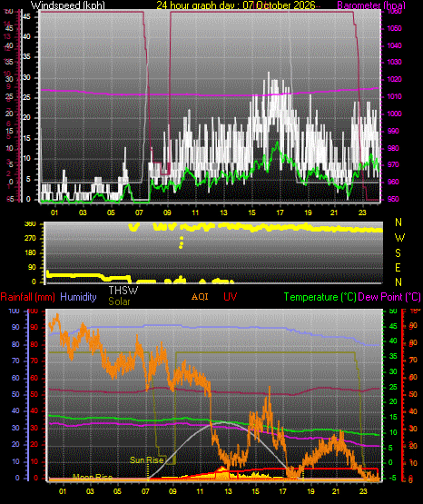Click the '1020' barometer axis value
The width and height of the screenshot is (423, 504).
coord(394,79)
